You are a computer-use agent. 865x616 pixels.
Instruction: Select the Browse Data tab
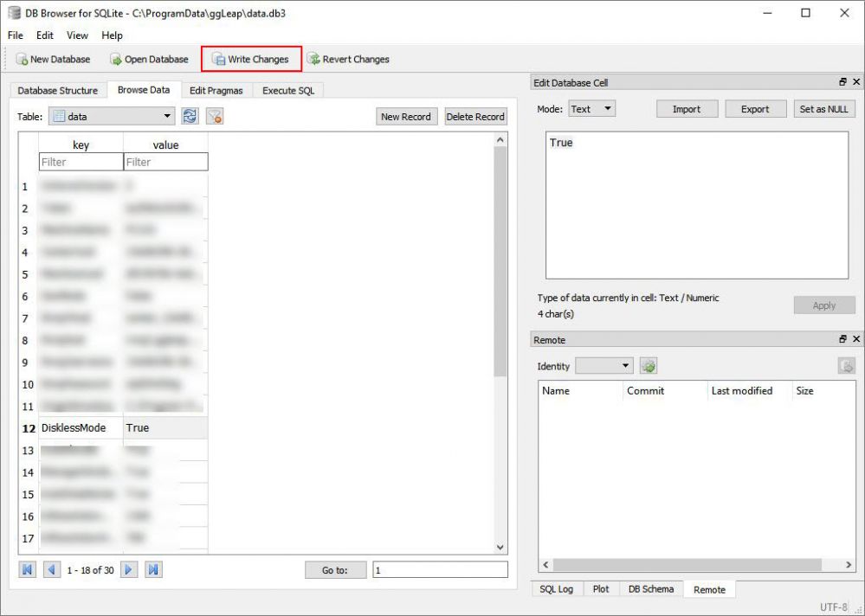pos(144,90)
